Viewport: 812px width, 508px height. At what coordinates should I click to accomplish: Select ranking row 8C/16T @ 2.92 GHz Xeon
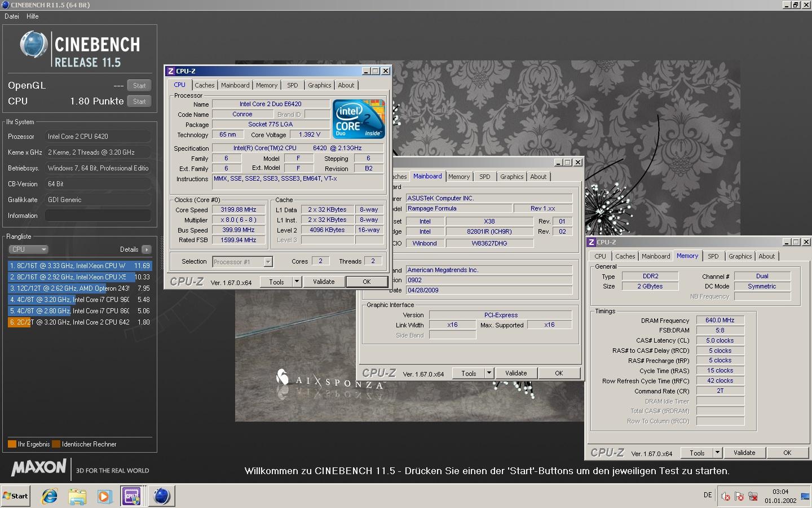pos(80,277)
